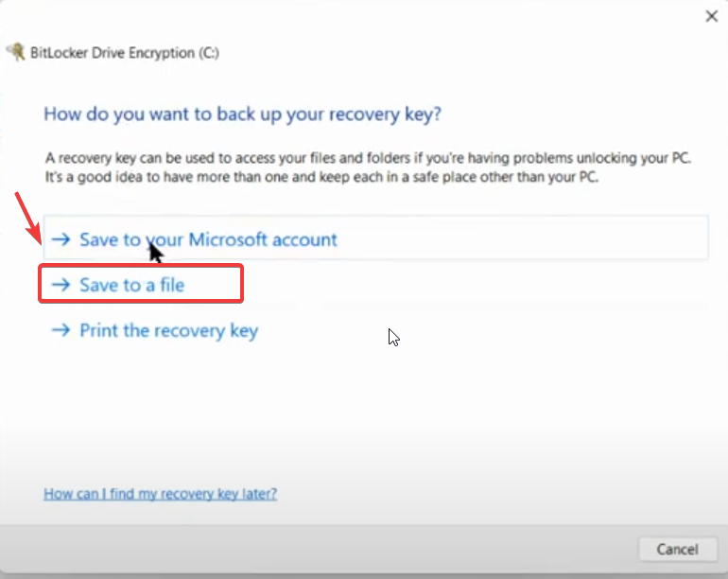
Task: Close the BitLocker dialog with the X
Action: (712, 16)
